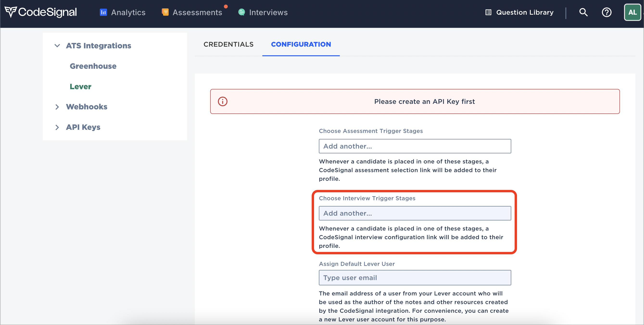Focus the Type user email field
Viewport: 644px width, 325px height.
(x=415, y=278)
